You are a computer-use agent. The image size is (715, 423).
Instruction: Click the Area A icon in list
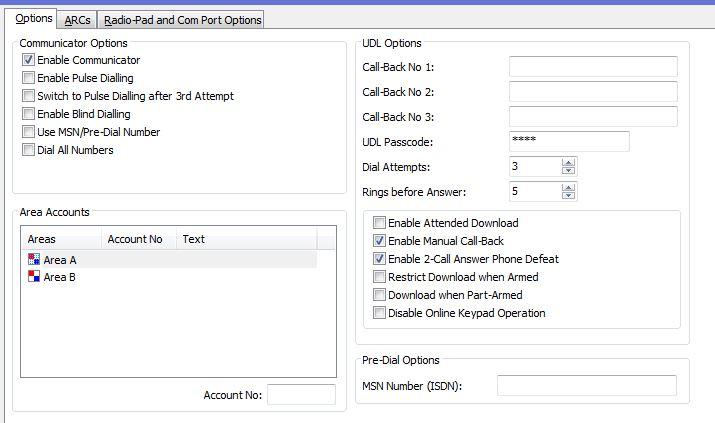(x=34, y=260)
